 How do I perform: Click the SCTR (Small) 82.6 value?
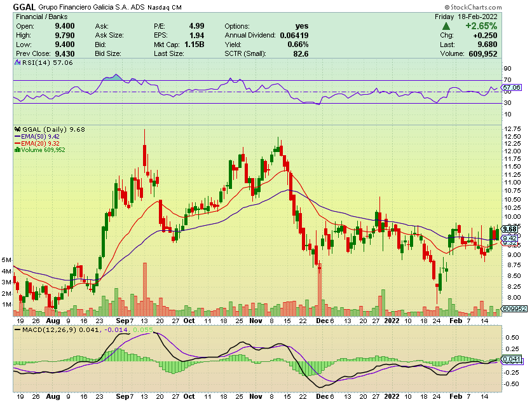pyautogui.click(x=298, y=54)
